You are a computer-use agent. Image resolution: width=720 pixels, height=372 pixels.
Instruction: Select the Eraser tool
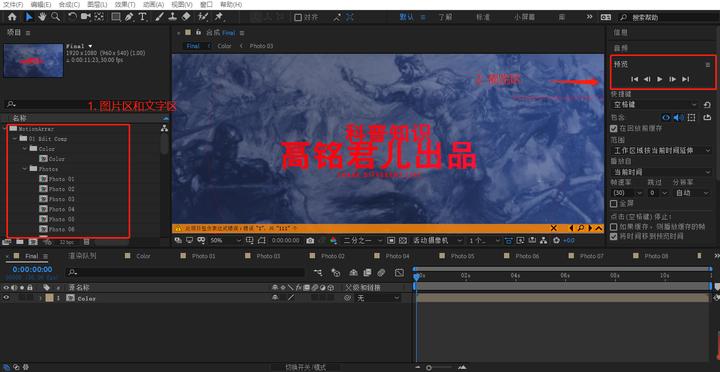pos(186,17)
